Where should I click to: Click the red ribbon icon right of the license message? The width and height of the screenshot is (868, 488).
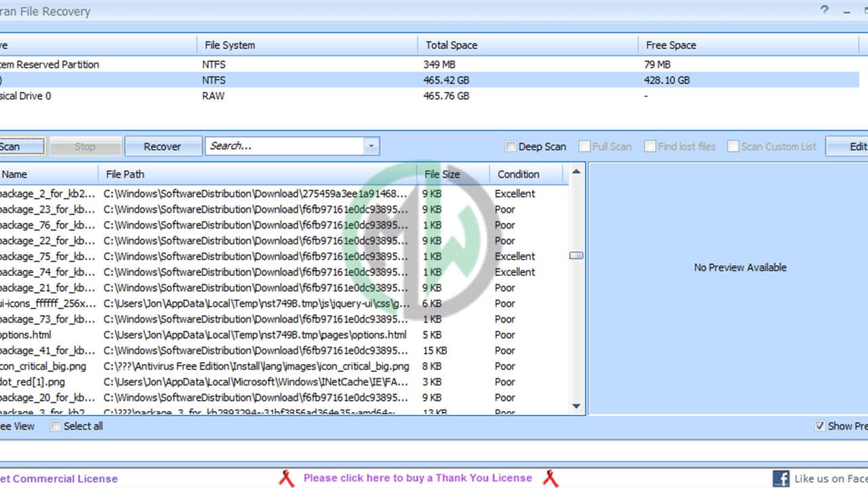pos(551,478)
